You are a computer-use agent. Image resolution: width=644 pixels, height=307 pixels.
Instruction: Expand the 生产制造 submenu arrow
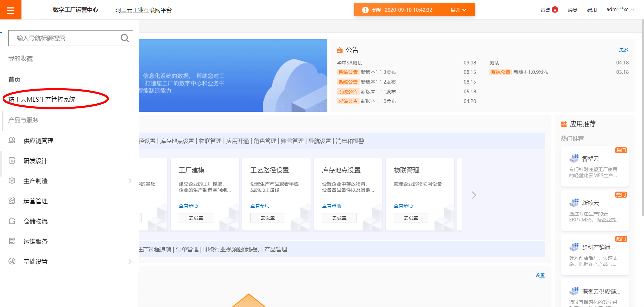pos(130,181)
